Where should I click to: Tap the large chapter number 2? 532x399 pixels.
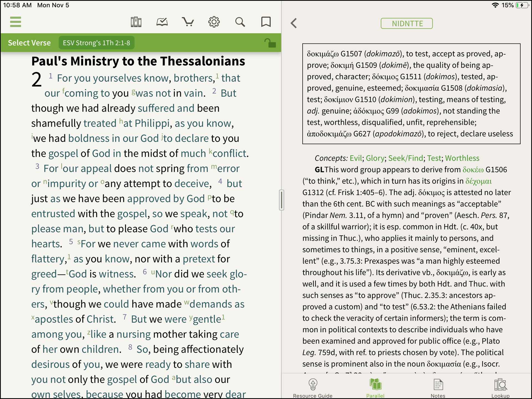36,80
